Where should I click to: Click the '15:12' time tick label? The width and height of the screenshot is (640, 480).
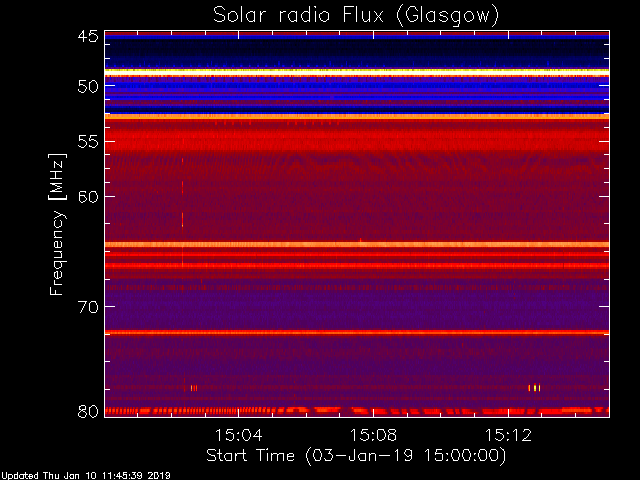point(509,435)
